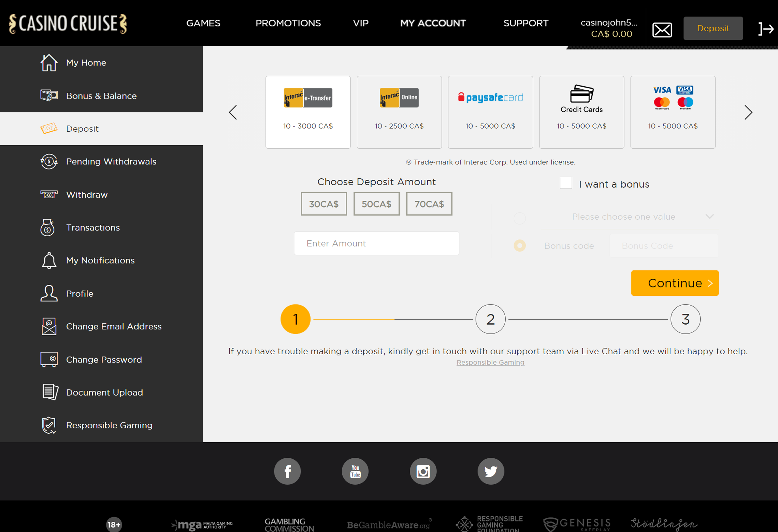Viewport: 778px width, 532px height.
Task: Click the casinojohn5... account name
Action: (609, 23)
